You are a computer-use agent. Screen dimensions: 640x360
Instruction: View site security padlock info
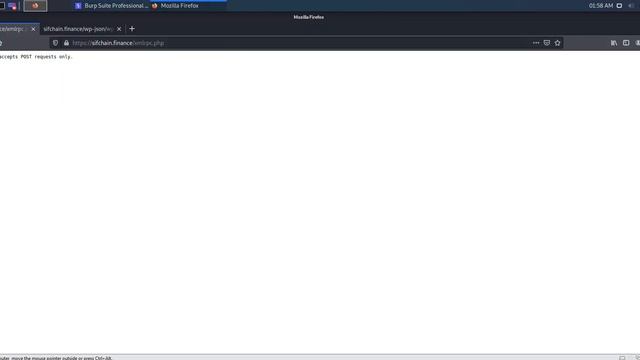pos(67,43)
